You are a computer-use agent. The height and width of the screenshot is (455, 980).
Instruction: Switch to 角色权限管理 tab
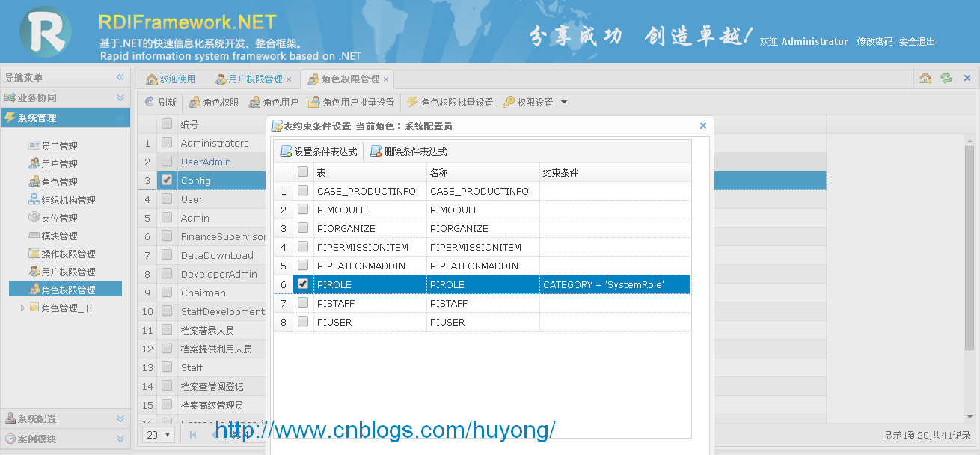tap(344, 79)
